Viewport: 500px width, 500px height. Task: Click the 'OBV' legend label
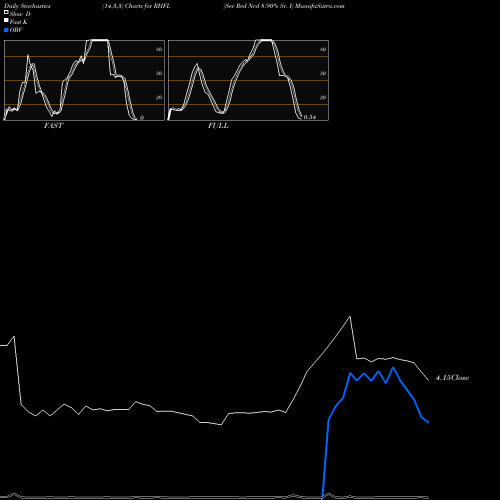coord(16,30)
